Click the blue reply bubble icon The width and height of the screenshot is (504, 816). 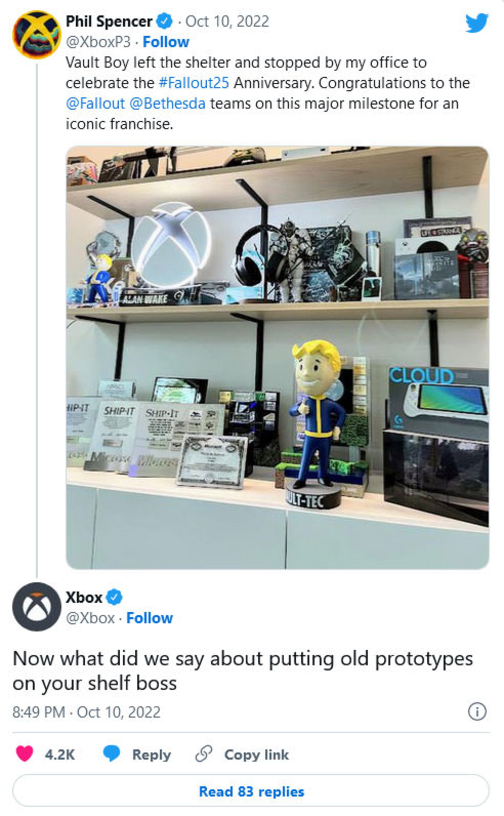click(x=111, y=753)
